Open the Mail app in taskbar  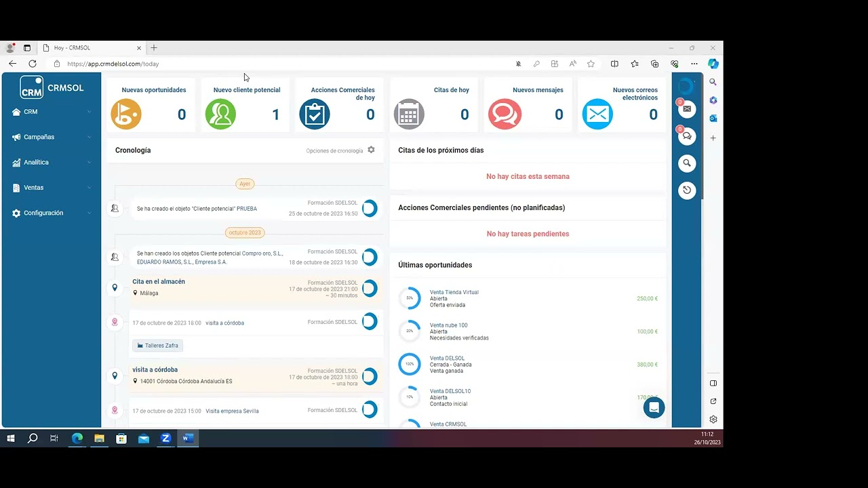pyautogui.click(x=143, y=439)
